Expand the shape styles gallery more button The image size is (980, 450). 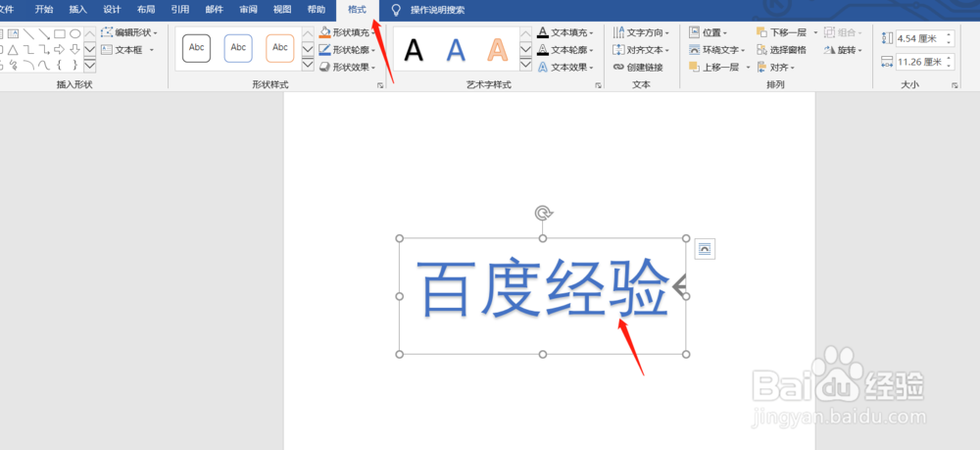tap(308, 65)
